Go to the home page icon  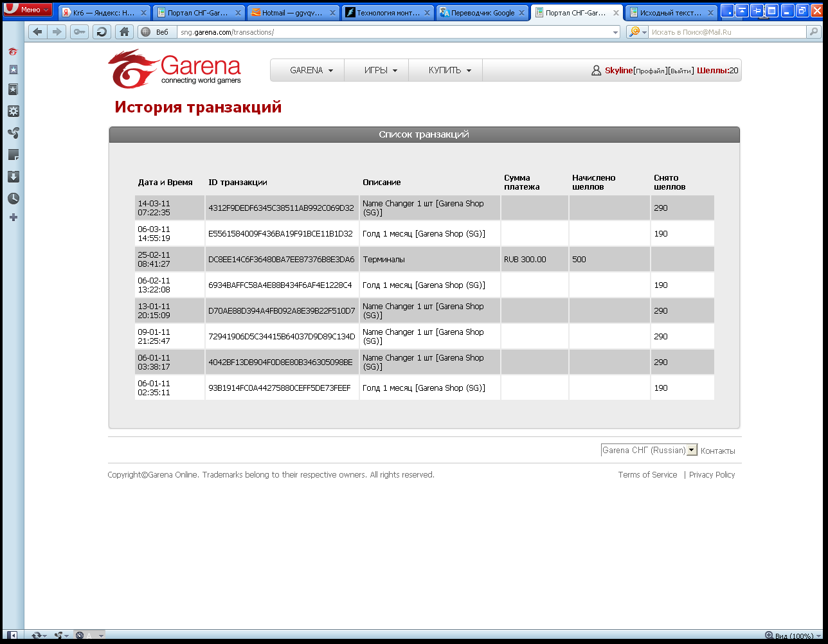click(124, 32)
